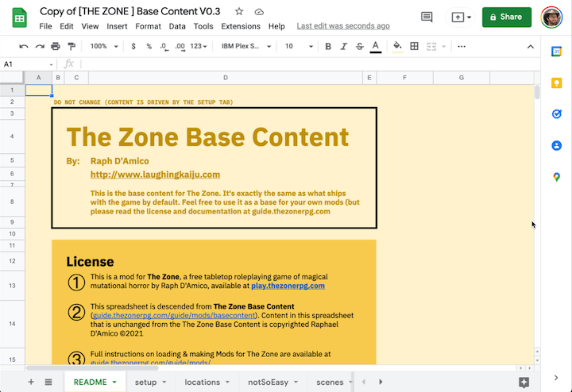Switch to the notSoEasy tab
Image resolution: width=572 pixels, height=392 pixels.
pyautogui.click(x=269, y=382)
